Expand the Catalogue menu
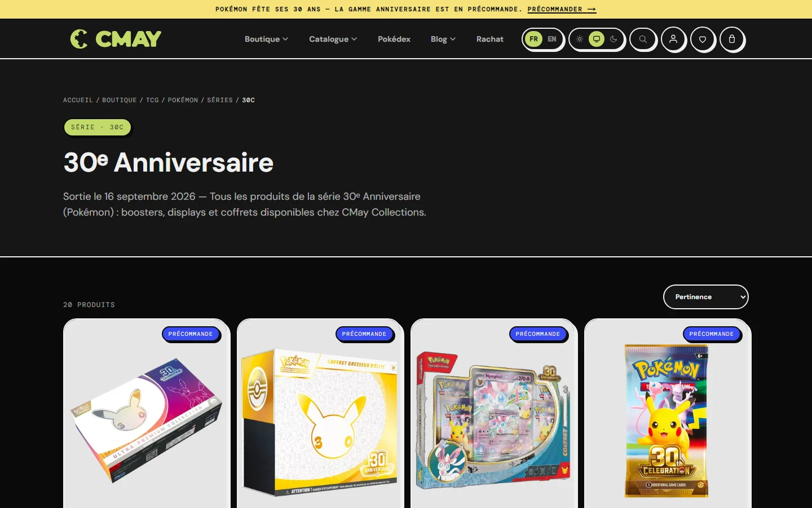812x508 pixels. tap(333, 39)
